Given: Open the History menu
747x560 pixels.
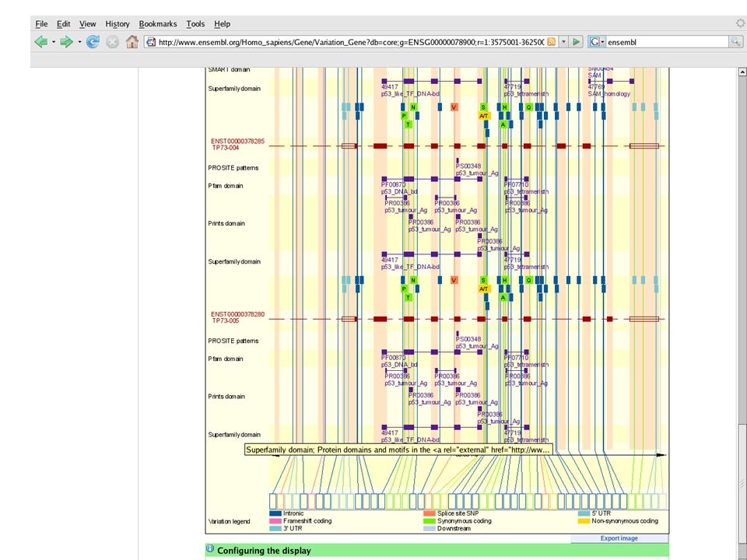Looking at the screenshot, I should [x=117, y=24].
